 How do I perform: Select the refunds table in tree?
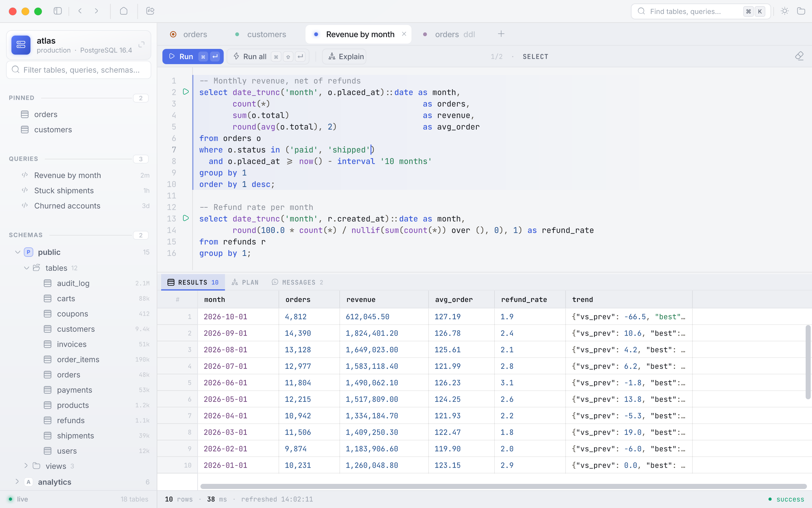click(79, 420)
